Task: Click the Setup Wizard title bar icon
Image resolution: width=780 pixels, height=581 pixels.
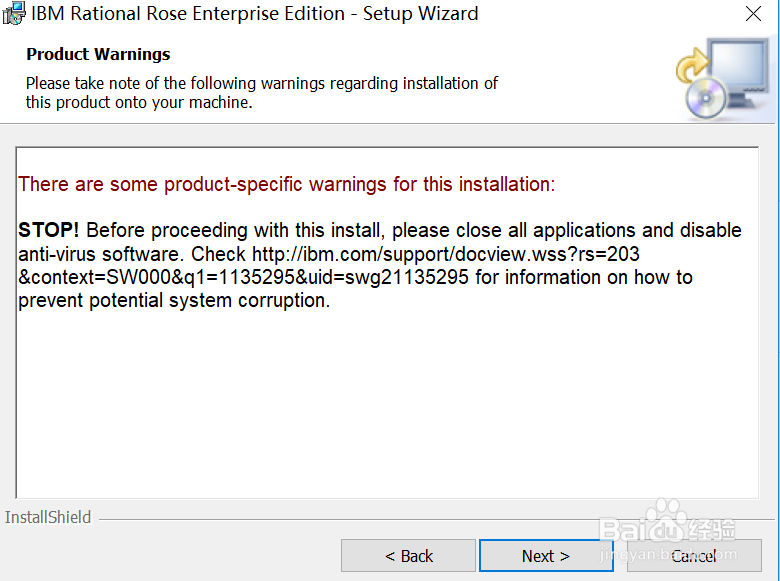Action: 13,13
